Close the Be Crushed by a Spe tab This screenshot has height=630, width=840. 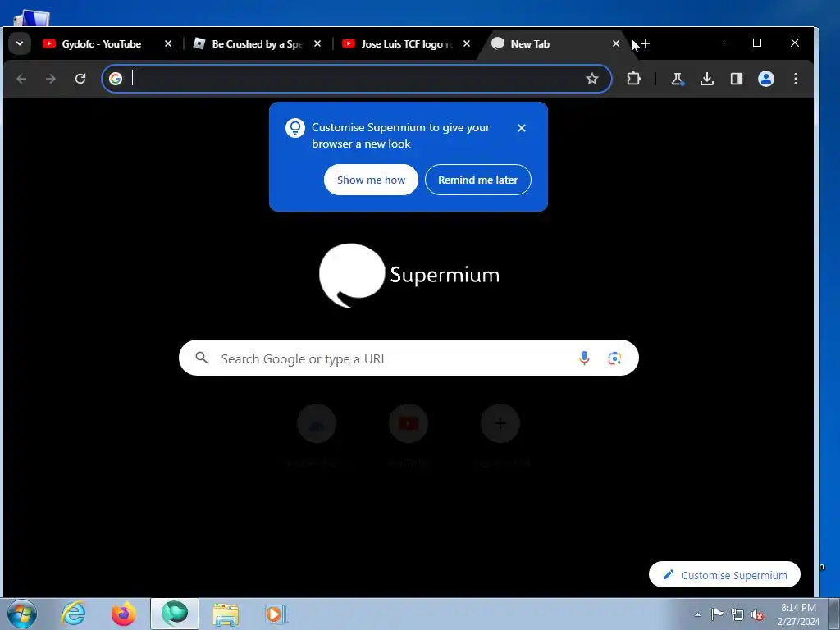tap(317, 44)
